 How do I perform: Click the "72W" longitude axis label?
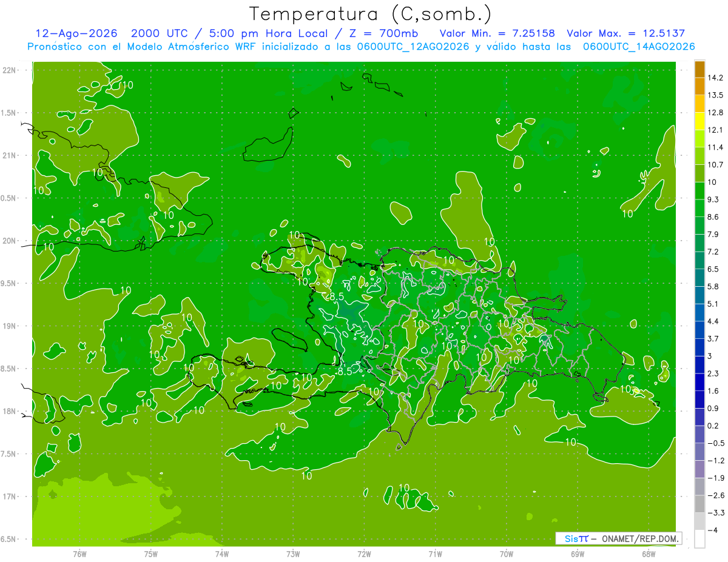(x=364, y=554)
